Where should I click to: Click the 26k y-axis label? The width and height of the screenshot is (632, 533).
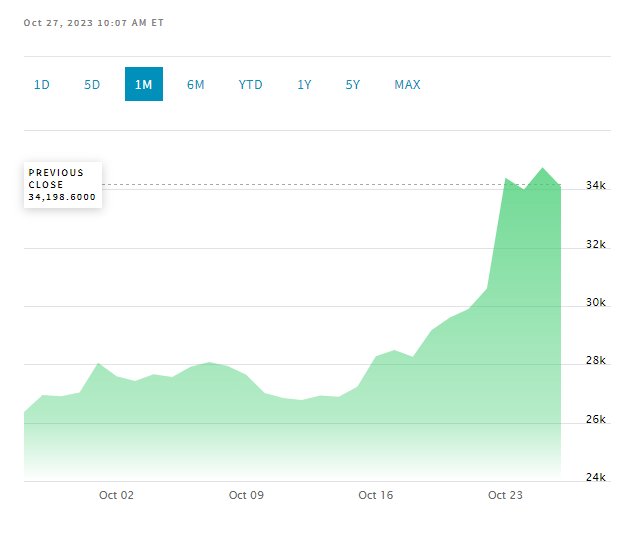pyautogui.click(x=596, y=420)
